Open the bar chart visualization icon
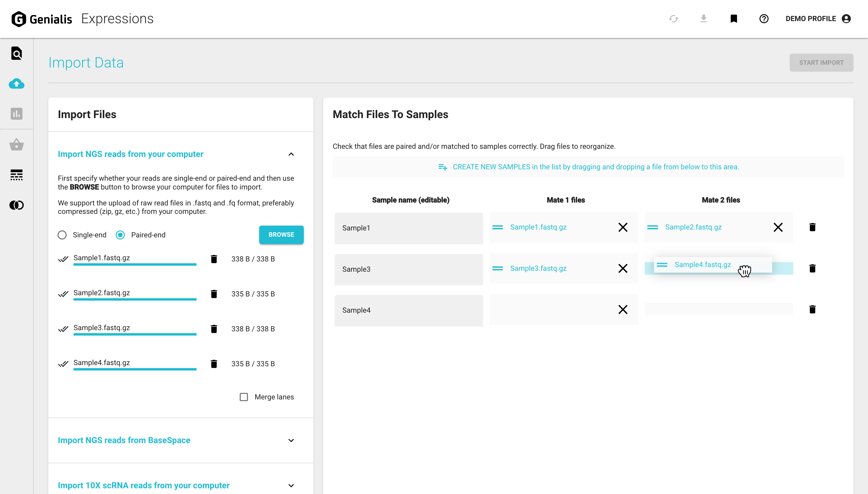Viewport: 868px width, 494px height. (x=16, y=114)
